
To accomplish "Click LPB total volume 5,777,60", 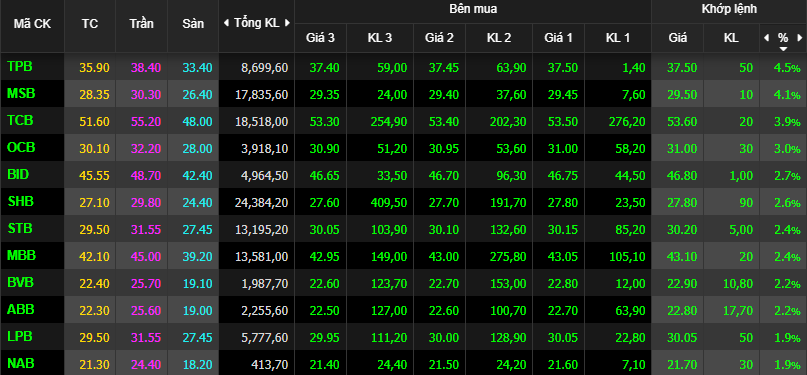I will tap(265, 337).
